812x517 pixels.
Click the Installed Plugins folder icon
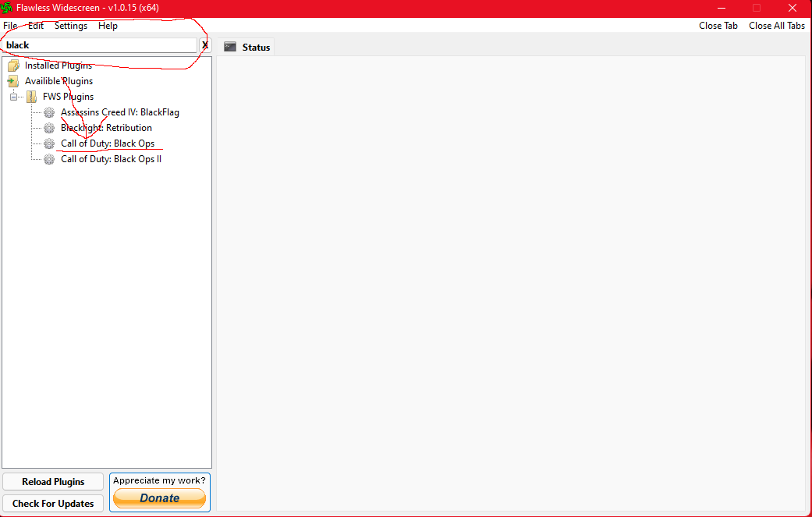click(x=13, y=66)
